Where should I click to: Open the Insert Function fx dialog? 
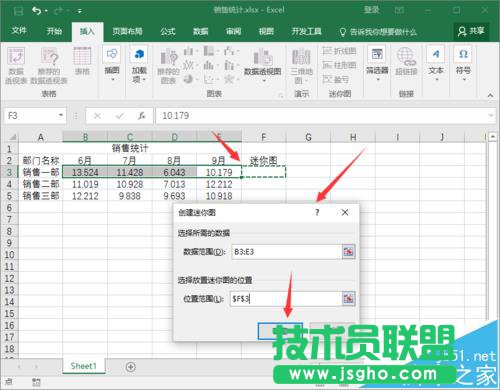142,116
